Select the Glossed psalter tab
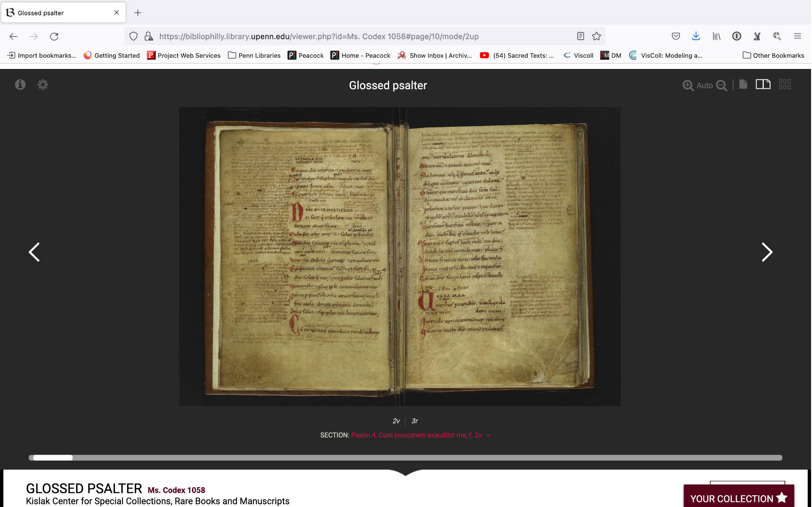The image size is (812, 507). [63, 13]
